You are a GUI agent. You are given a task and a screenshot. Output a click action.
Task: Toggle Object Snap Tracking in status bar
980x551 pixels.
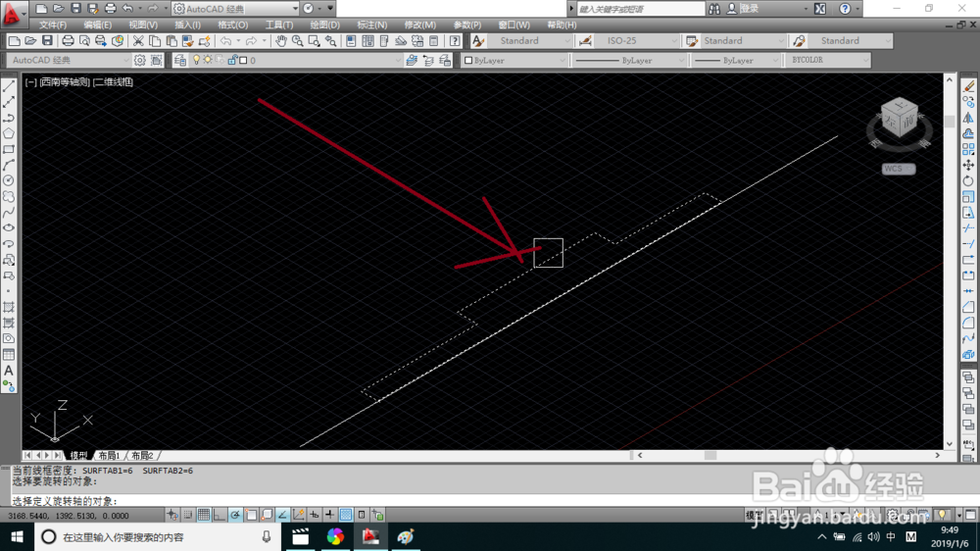(282, 515)
